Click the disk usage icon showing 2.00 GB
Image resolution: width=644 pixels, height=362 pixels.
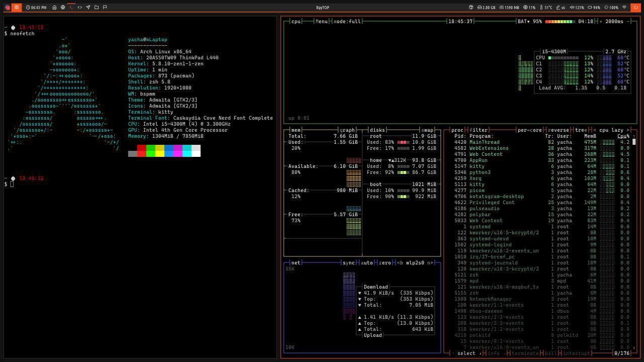[x=479, y=8]
